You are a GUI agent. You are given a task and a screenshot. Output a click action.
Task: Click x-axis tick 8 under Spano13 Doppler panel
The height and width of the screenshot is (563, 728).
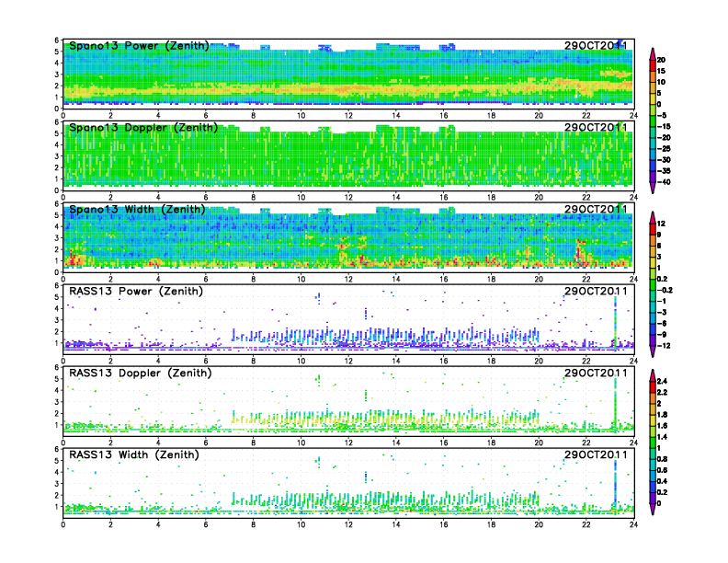click(254, 198)
